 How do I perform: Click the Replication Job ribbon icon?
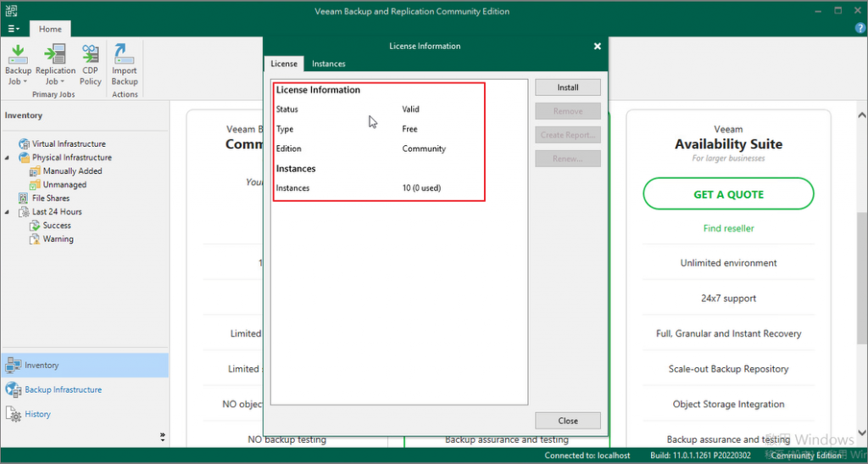(x=55, y=54)
